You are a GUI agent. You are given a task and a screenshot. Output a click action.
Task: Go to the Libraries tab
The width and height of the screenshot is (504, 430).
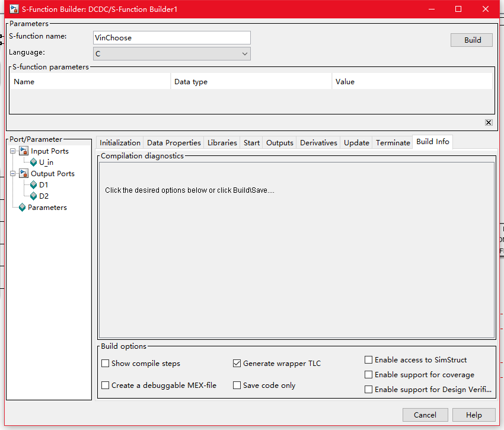(x=222, y=143)
